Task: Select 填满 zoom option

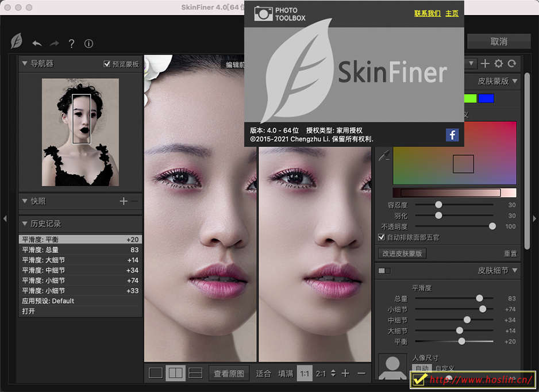Action: click(286, 374)
